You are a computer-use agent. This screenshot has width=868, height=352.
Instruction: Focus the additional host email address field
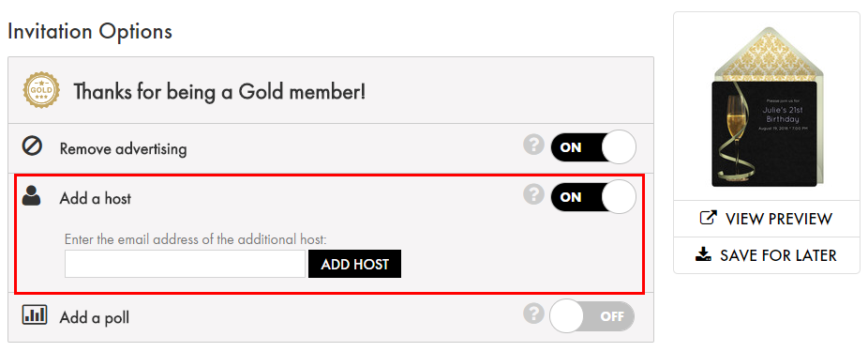pos(185,264)
